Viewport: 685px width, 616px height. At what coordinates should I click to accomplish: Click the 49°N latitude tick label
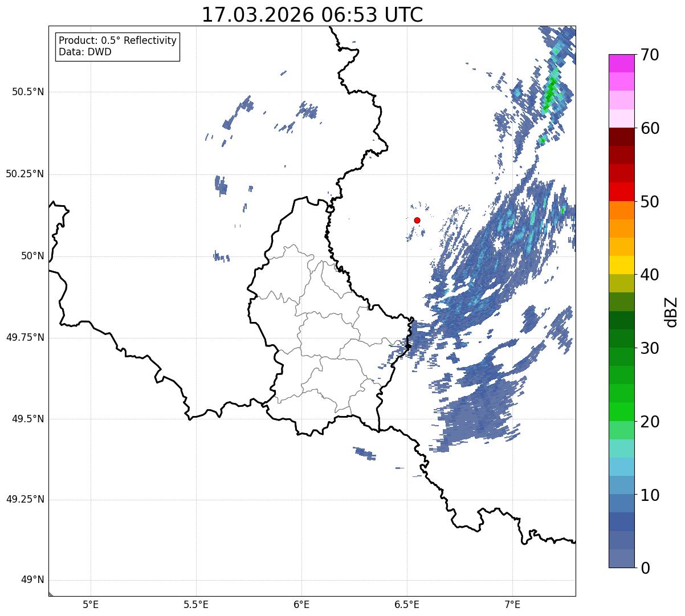[x=32, y=580]
